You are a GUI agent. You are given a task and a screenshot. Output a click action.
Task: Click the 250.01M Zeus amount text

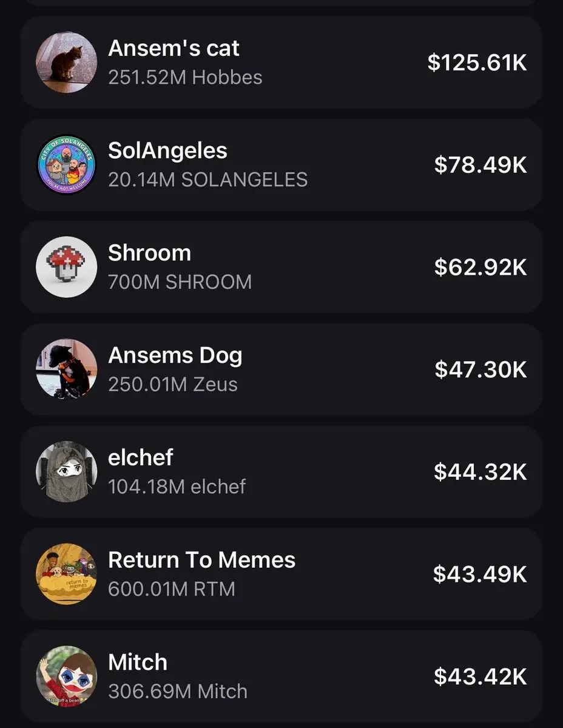pos(173,384)
